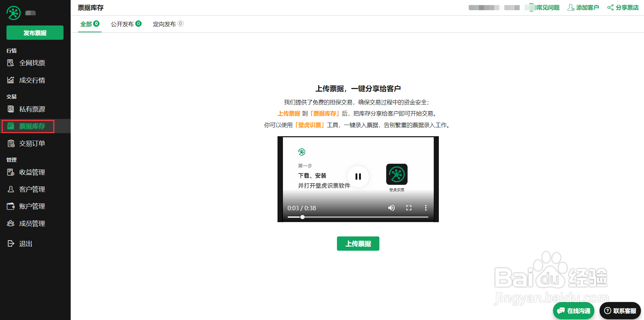The image size is (644, 320).
Task: Click the 私有票源 icon
Action: (11, 109)
